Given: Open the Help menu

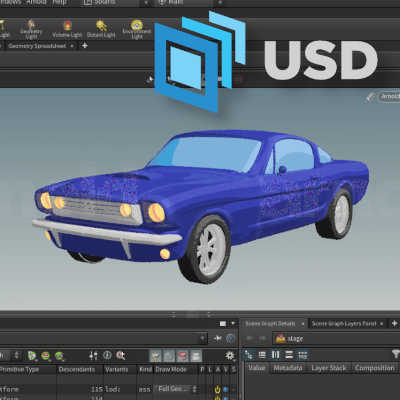Looking at the screenshot, I should point(59,2).
